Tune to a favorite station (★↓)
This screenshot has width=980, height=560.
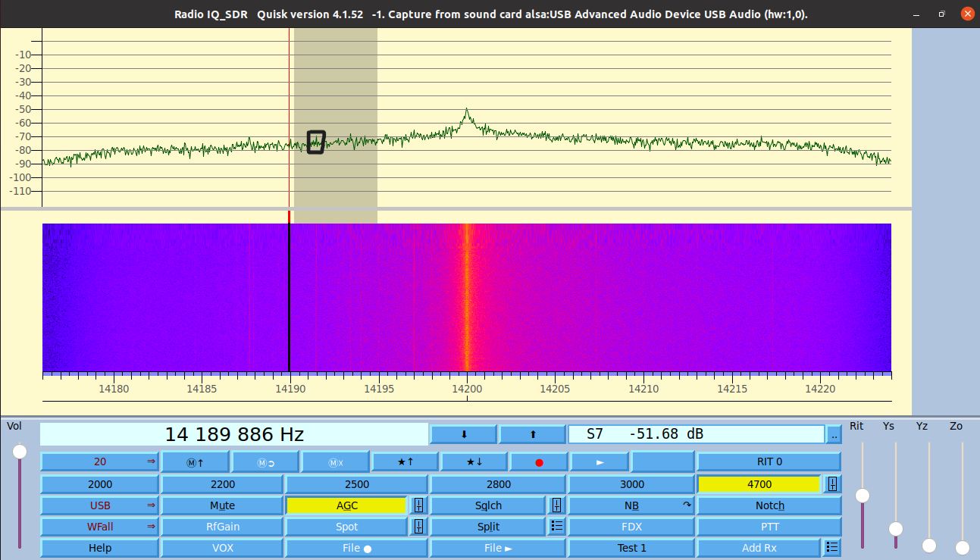473,461
